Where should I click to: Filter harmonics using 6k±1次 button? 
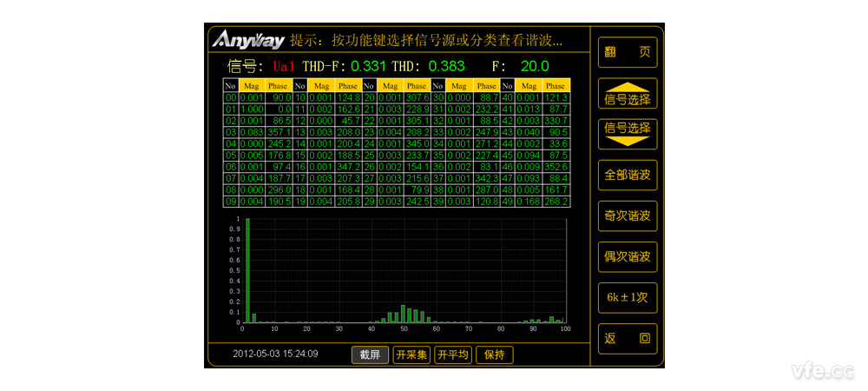[x=627, y=297]
